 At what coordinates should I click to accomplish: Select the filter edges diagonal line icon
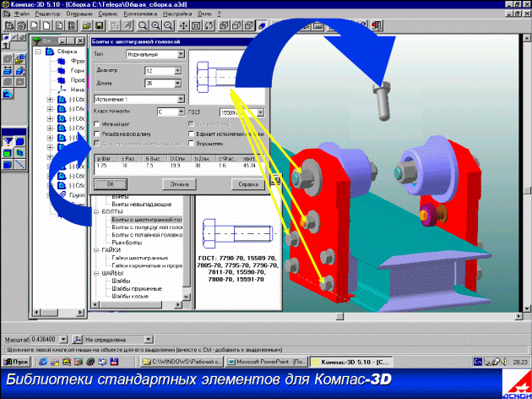20,165
